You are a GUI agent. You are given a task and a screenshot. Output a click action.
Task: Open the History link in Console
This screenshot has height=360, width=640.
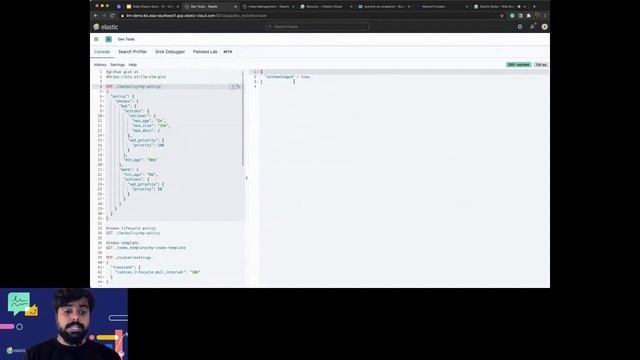point(100,65)
